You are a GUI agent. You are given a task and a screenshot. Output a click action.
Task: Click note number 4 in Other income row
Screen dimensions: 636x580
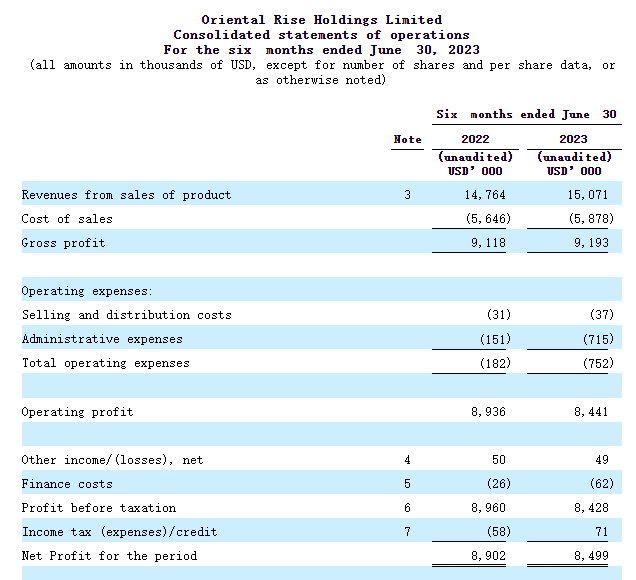407,460
